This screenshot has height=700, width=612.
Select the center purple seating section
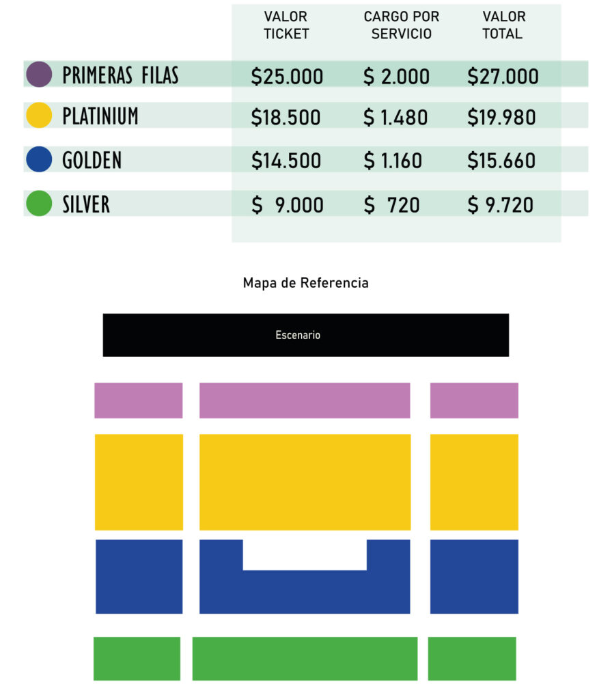click(x=305, y=400)
